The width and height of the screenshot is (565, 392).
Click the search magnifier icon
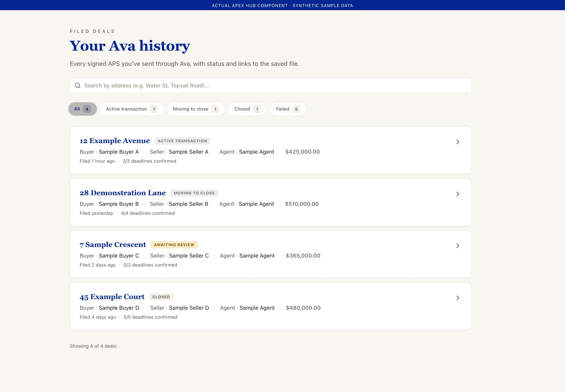tap(78, 85)
